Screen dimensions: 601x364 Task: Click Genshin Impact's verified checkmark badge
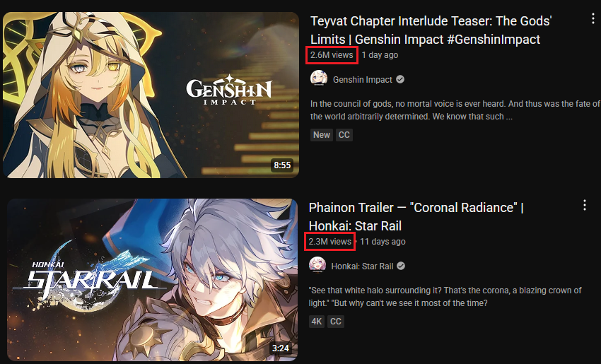coord(400,79)
